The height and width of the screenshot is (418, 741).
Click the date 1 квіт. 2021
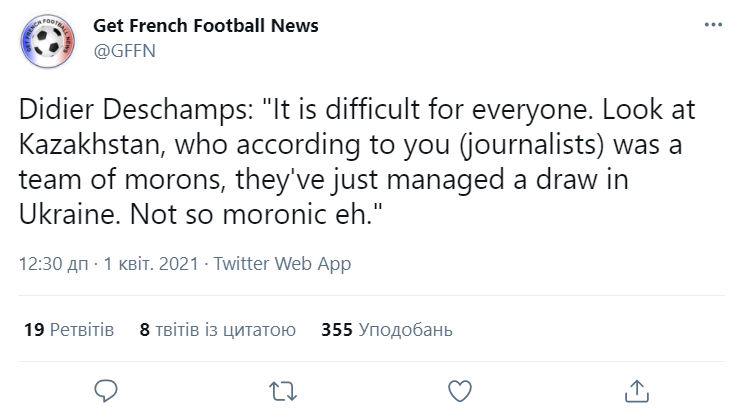pyautogui.click(x=151, y=264)
